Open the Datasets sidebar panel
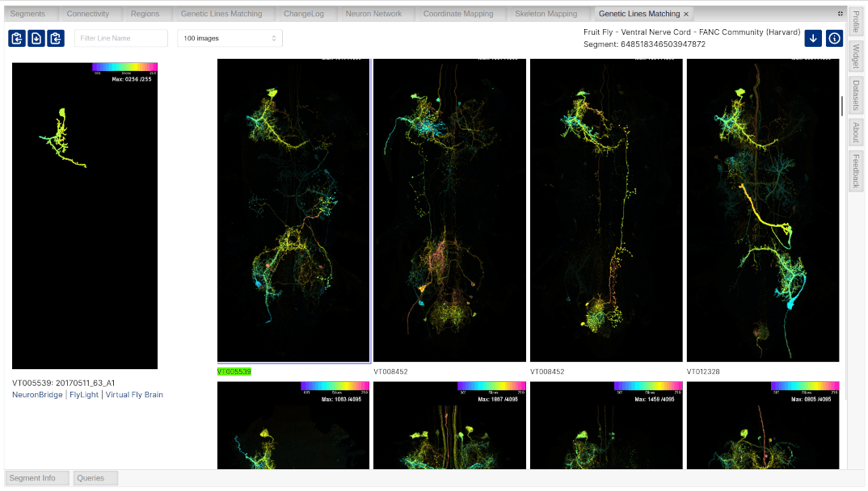Screen dimensions: 868x491 coord(855,94)
